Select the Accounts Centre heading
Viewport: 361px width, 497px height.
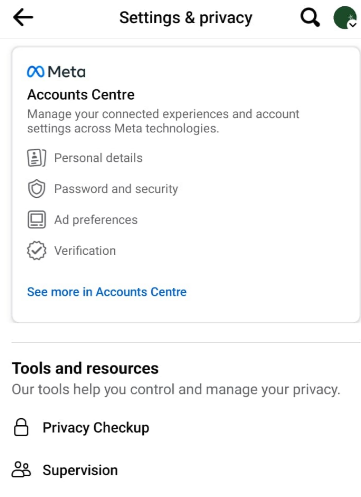(x=81, y=95)
